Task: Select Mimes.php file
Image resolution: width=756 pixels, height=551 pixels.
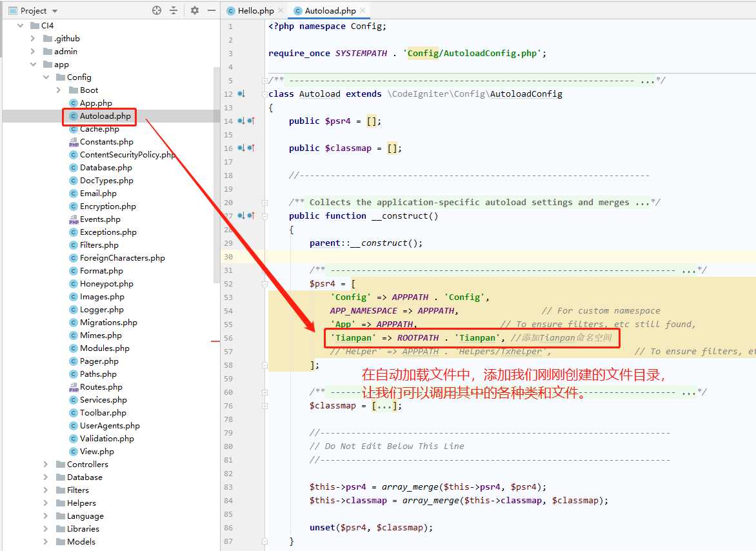Action: pyautogui.click(x=101, y=336)
